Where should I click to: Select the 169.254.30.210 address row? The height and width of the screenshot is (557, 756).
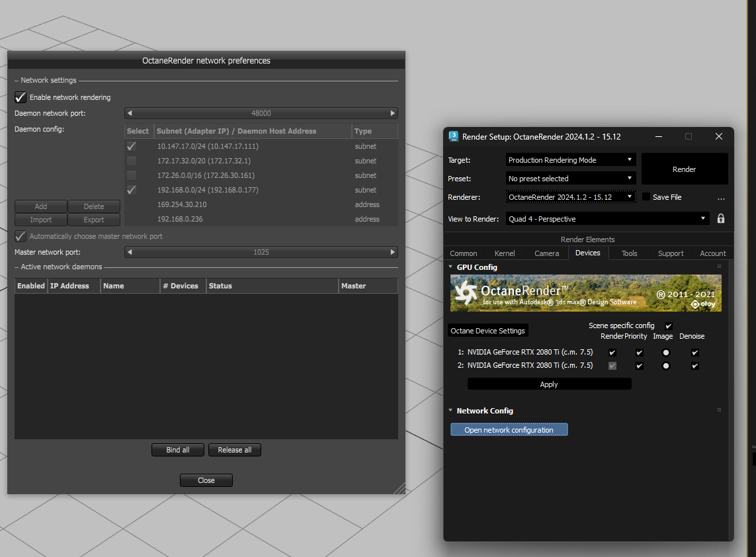pyautogui.click(x=261, y=204)
